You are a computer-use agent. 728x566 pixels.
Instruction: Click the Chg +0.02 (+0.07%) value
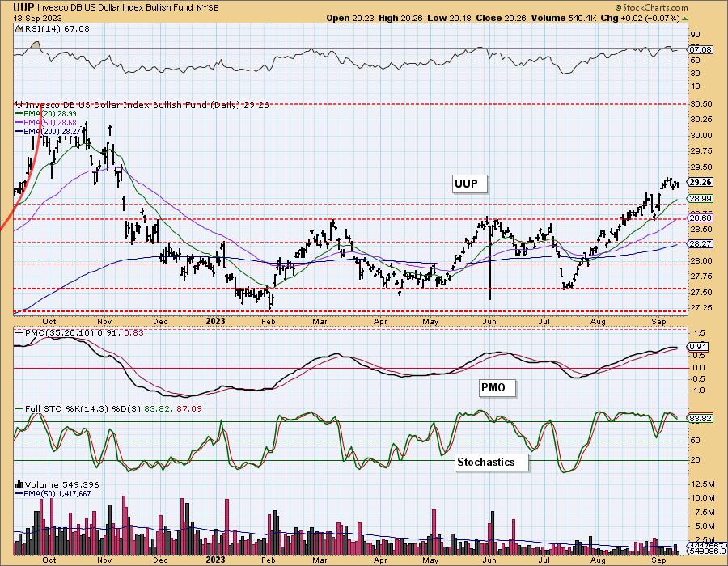[641, 18]
